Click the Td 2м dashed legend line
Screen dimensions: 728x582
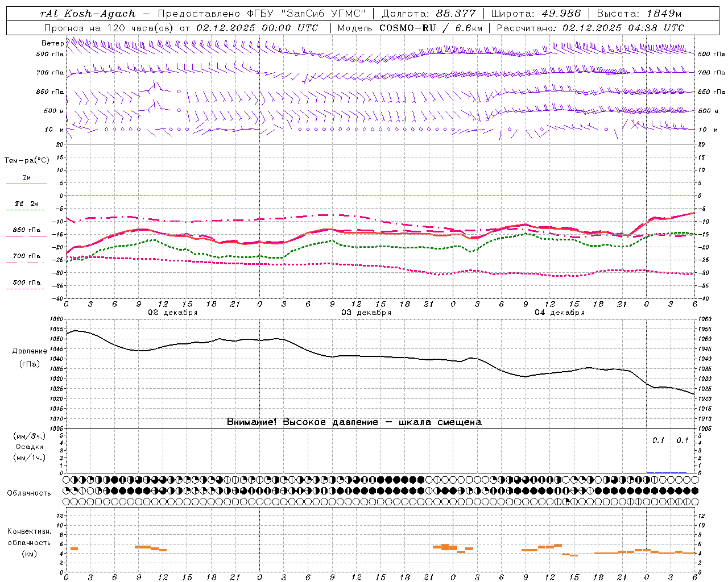(25, 210)
